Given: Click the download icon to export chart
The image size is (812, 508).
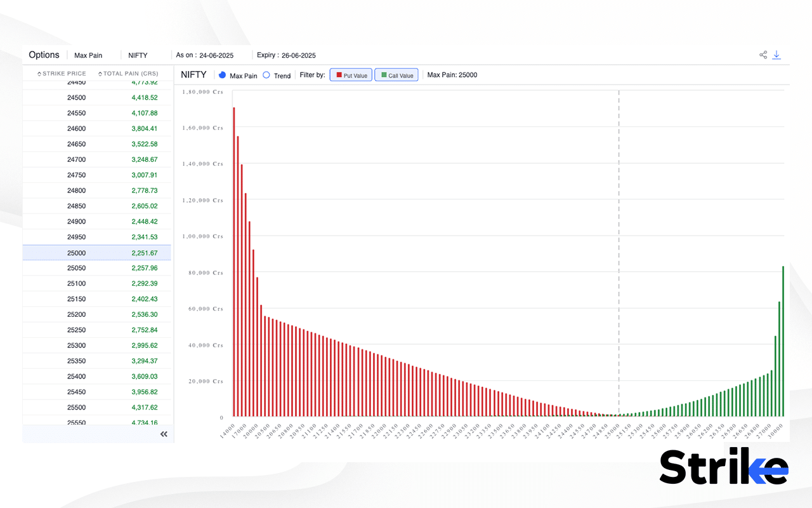Looking at the screenshot, I should click(776, 55).
